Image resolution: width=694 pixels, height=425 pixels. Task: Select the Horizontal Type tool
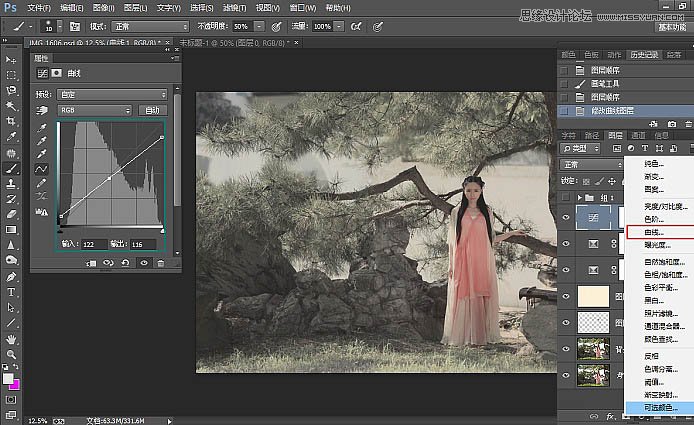click(11, 292)
